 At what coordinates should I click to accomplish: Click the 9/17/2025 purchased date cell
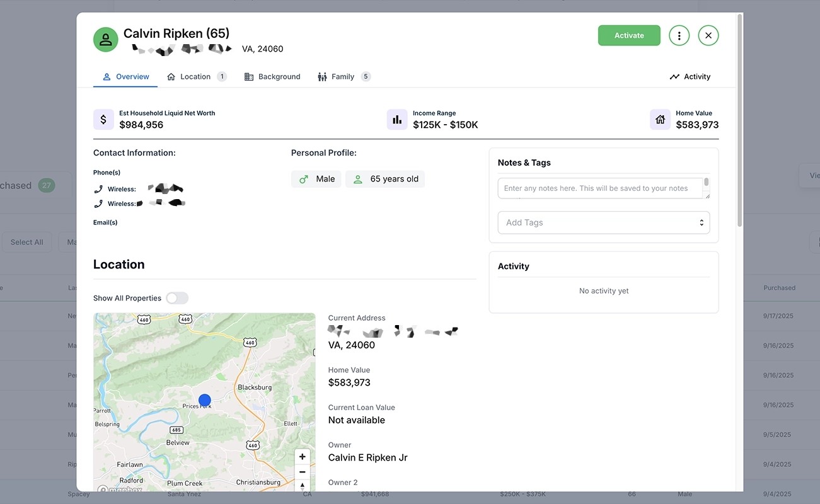click(x=778, y=316)
